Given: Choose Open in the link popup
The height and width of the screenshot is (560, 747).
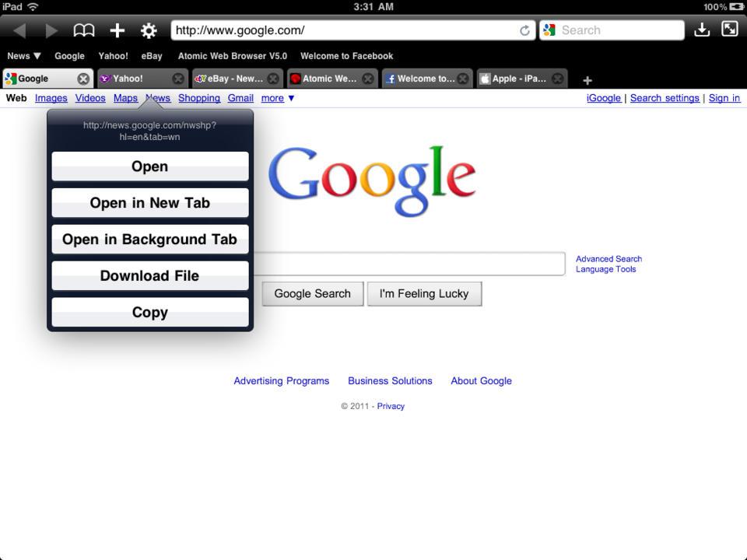Looking at the screenshot, I should click(x=150, y=166).
